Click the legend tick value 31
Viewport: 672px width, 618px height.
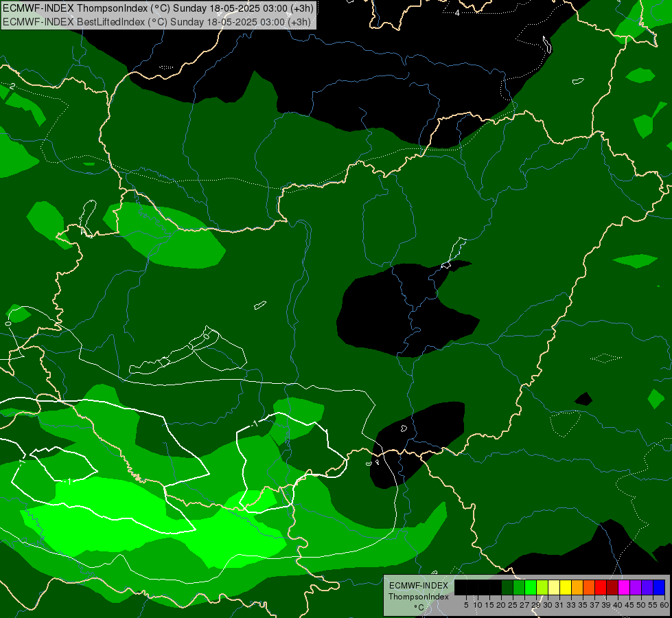pos(559,605)
